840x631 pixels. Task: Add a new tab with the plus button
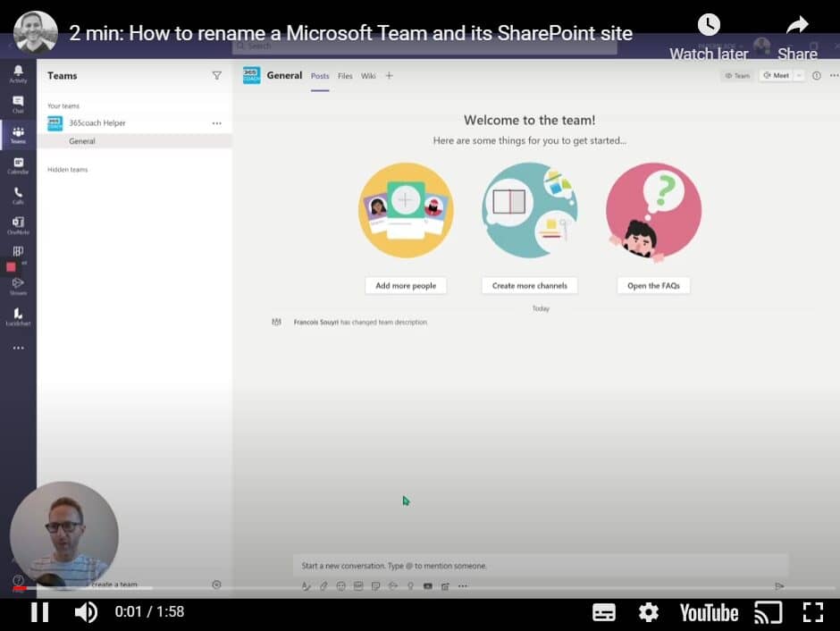pyautogui.click(x=390, y=76)
